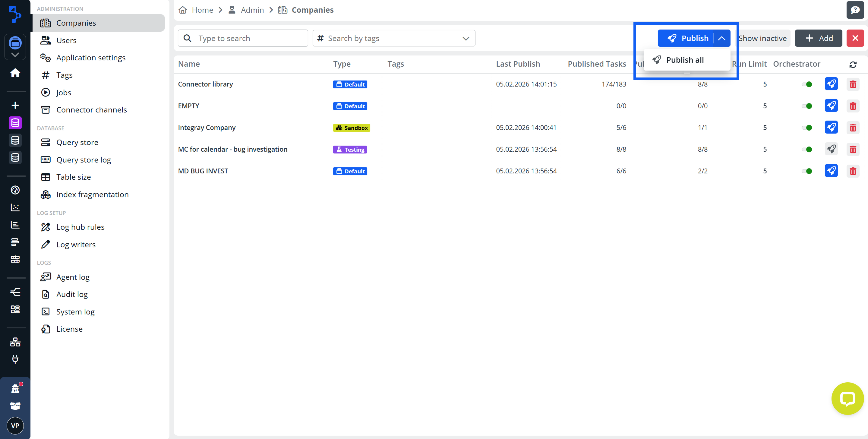The image size is (868, 439).
Task: Open the yellow chat bubble widget
Action: point(847,398)
